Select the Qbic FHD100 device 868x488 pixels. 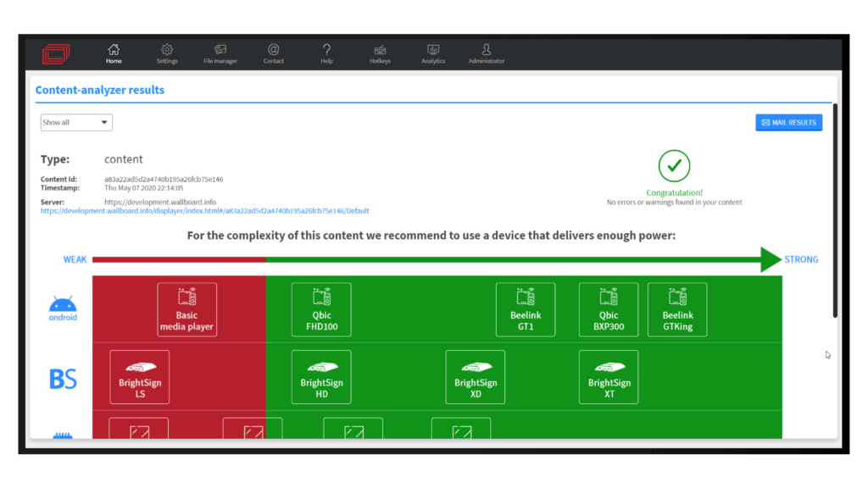[321, 309]
